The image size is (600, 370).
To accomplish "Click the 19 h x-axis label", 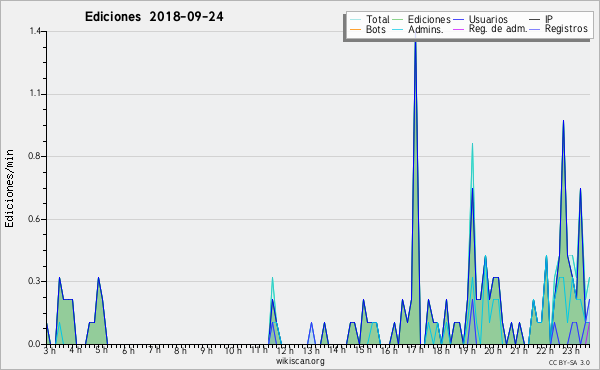I will [467, 351].
